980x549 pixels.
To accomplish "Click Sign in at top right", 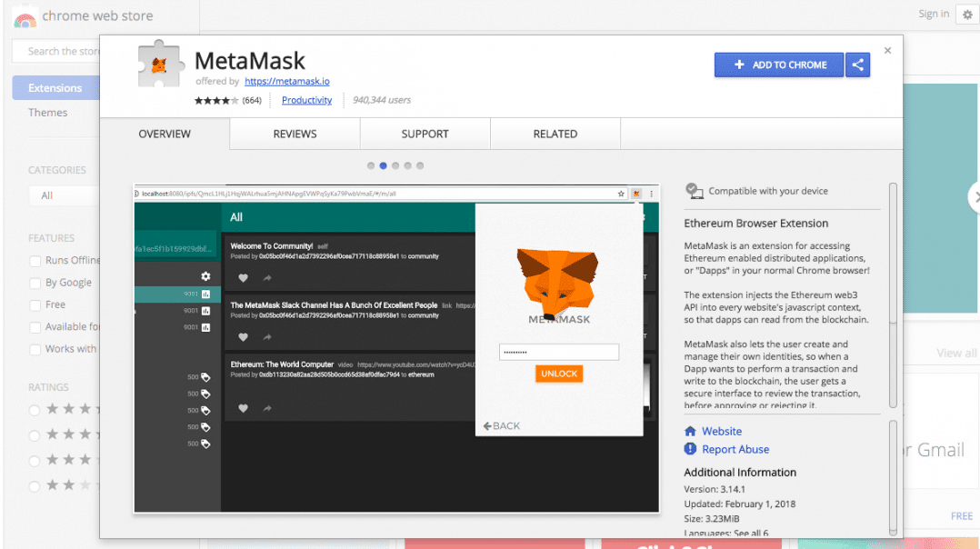I will (934, 14).
